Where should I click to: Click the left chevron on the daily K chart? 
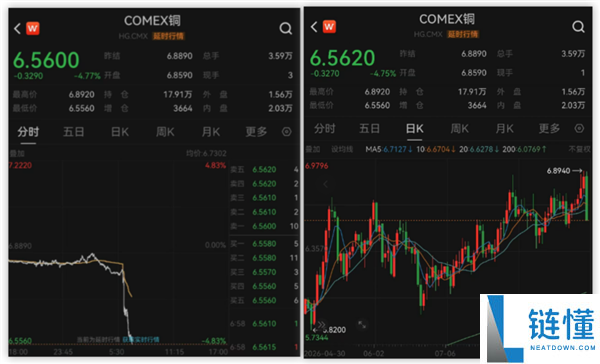click(x=325, y=184)
